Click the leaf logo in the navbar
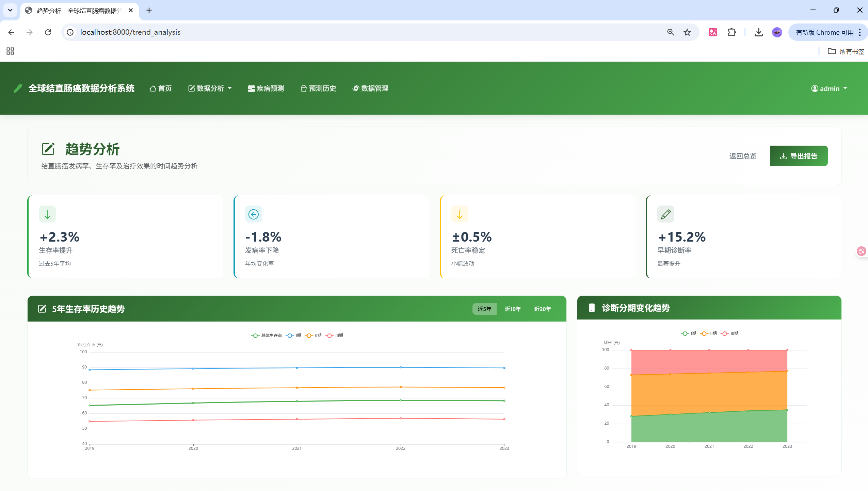Image resolution: width=868 pixels, height=491 pixels. (18, 88)
